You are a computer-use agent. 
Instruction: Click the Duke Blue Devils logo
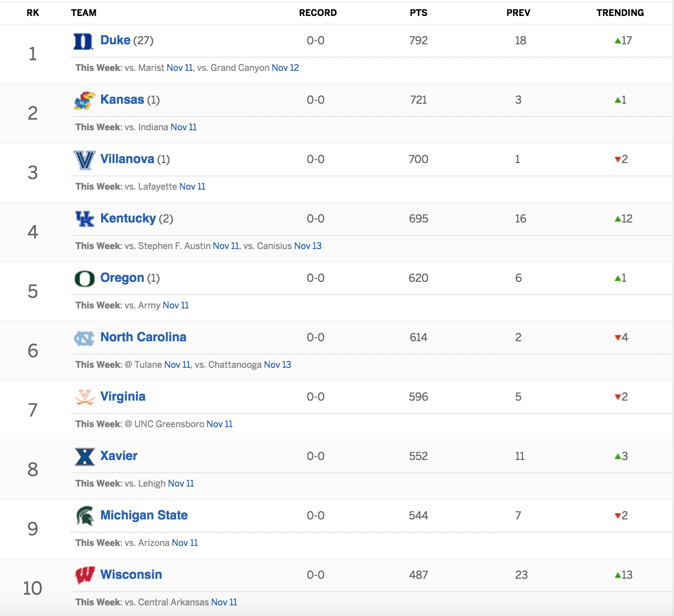(x=83, y=41)
